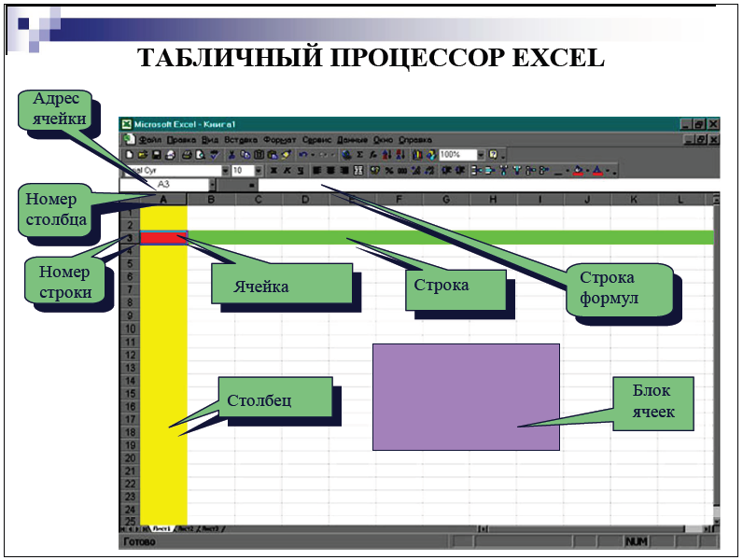Viewport: 743px width, 560px height.
Task: Paste using the clipboard icon
Action: coord(273,154)
